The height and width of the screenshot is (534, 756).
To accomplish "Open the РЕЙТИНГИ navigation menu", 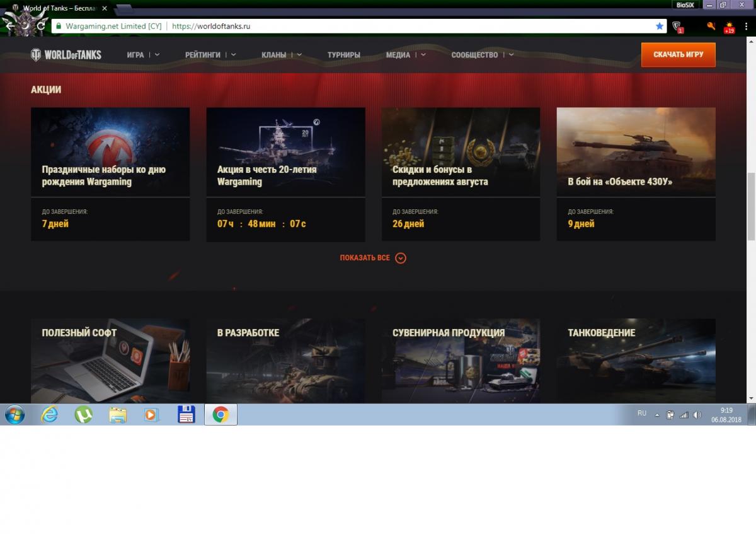I will tap(203, 55).
